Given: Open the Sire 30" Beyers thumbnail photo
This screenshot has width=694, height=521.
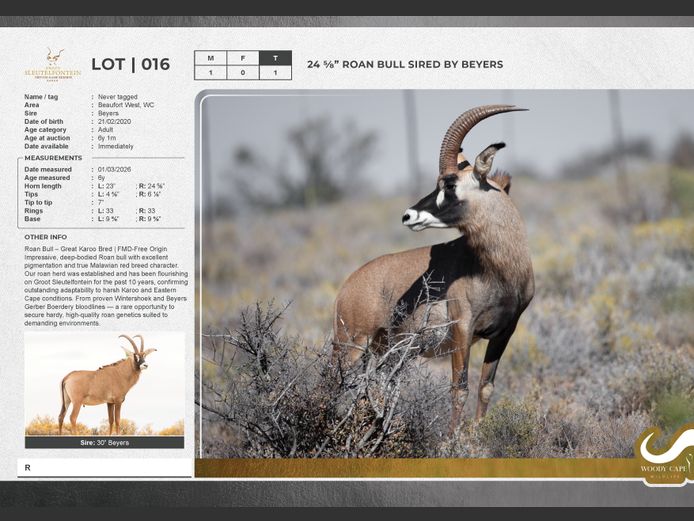Looking at the screenshot, I should pyautogui.click(x=104, y=384).
